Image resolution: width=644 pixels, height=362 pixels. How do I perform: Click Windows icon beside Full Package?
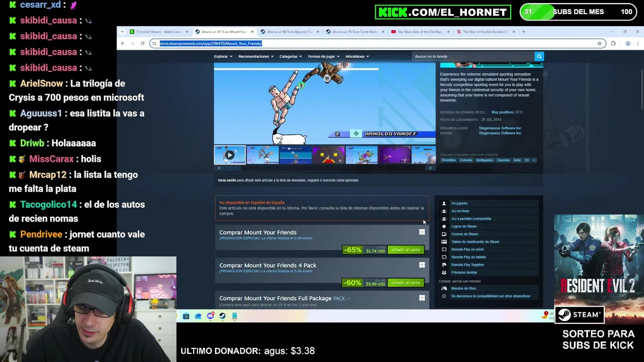tap(422, 298)
